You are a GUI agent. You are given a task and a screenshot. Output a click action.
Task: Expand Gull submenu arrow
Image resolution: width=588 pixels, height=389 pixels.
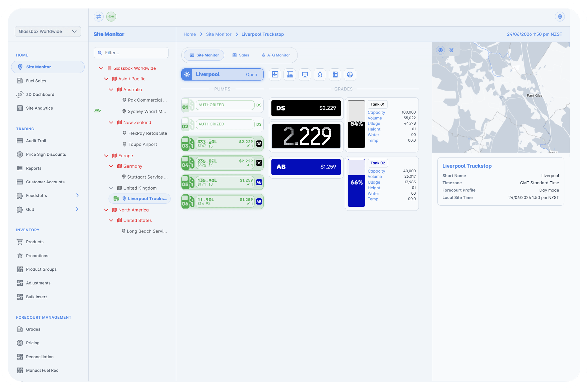pos(77,209)
